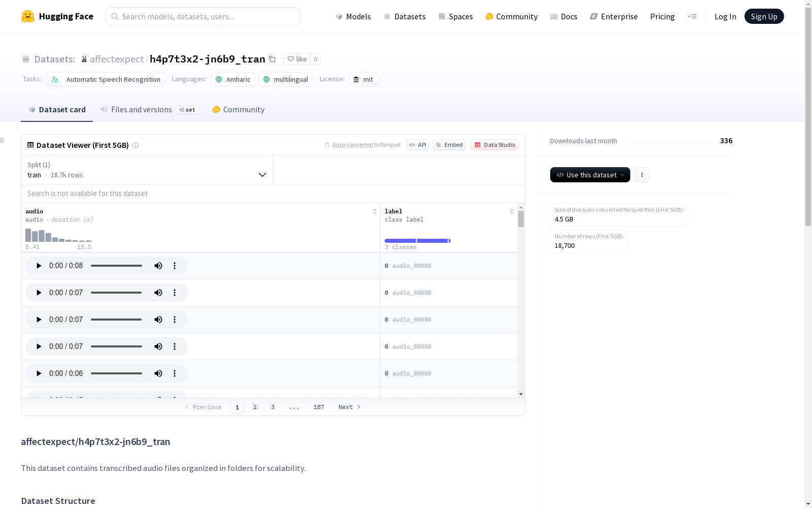Copy dataset name with copy icon
The width and height of the screenshot is (812, 508).
click(272, 59)
